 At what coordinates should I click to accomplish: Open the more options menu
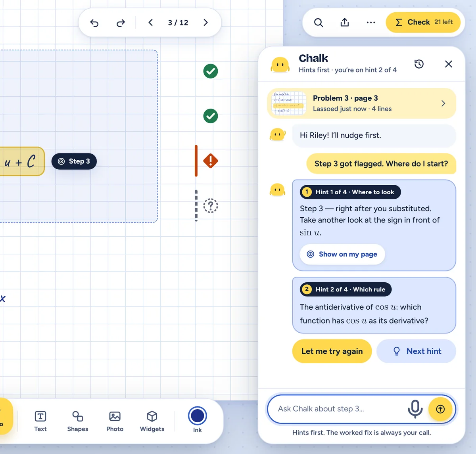[x=371, y=23]
